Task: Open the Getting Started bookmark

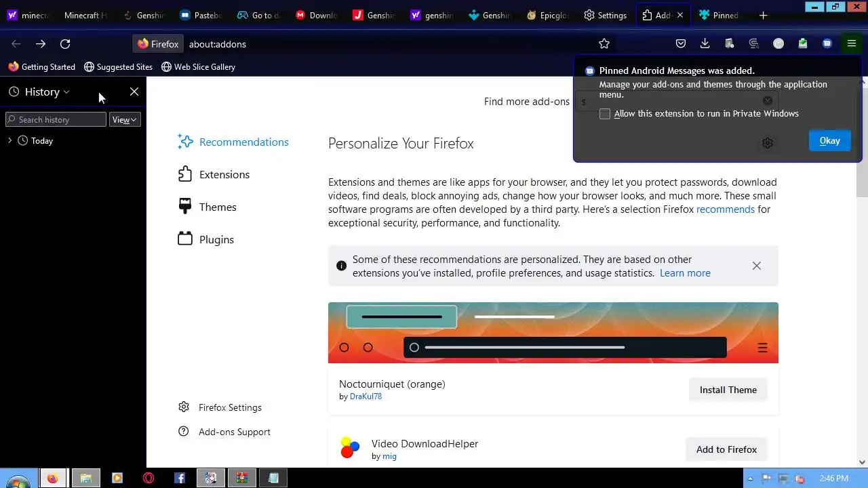Action: point(41,66)
